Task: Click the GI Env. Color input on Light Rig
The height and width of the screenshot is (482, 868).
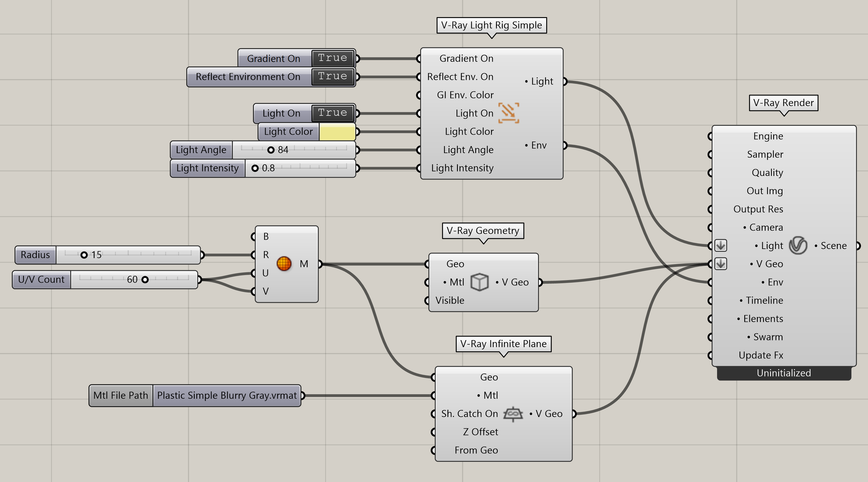Action: 465,95
